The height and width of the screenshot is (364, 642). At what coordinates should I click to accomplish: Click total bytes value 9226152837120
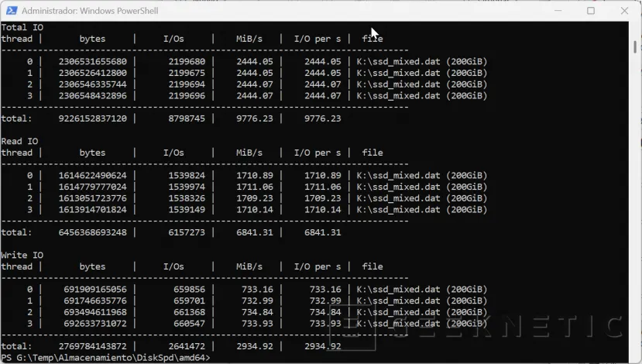pos(98,118)
